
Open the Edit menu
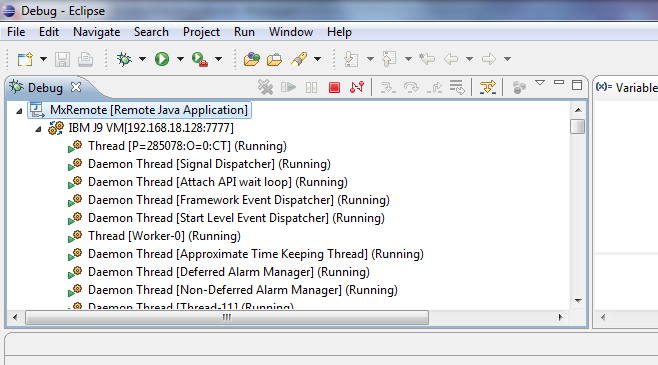(x=49, y=32)
